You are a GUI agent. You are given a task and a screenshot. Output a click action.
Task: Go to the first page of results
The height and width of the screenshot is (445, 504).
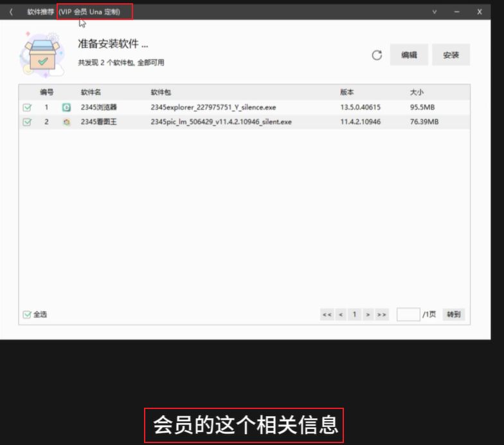pos(327,314)
